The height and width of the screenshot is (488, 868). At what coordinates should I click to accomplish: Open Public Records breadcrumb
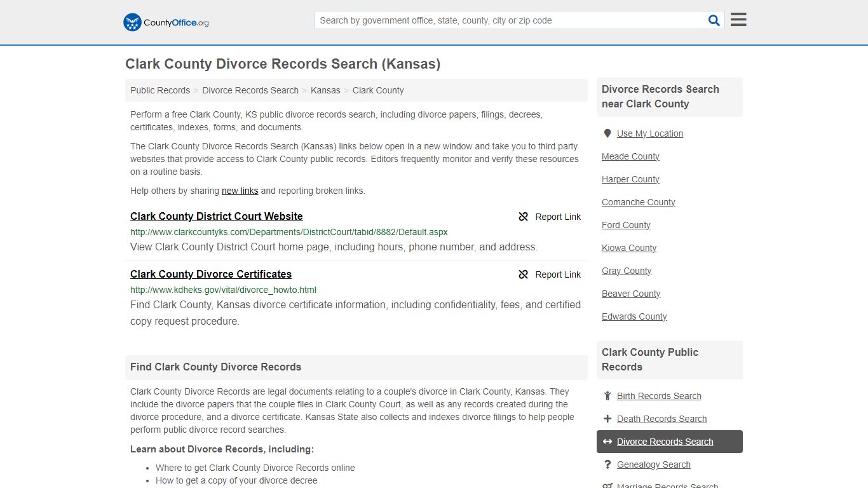[x=160, y=90]
